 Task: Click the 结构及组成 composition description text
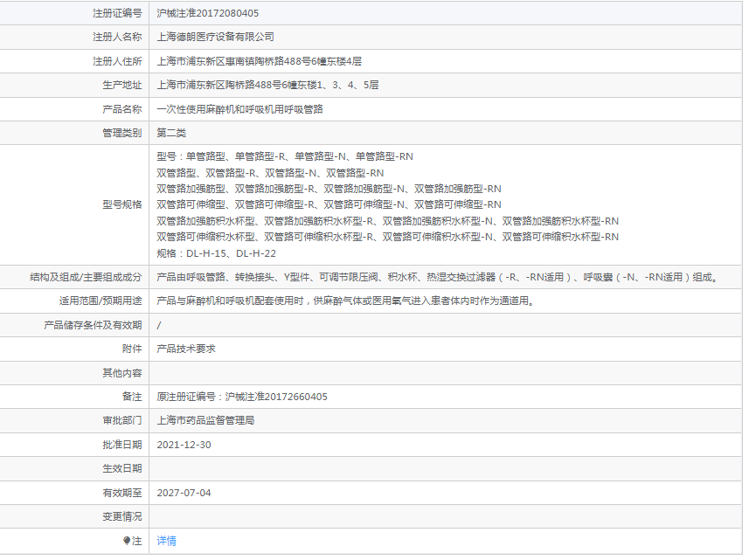coord(437,277)
